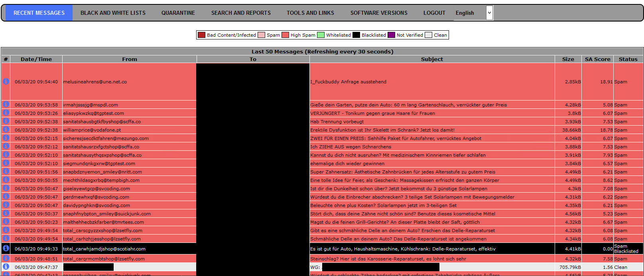Go to Quarantine tab
This screenshot has height=276, width=644.
tap(178, 13)
